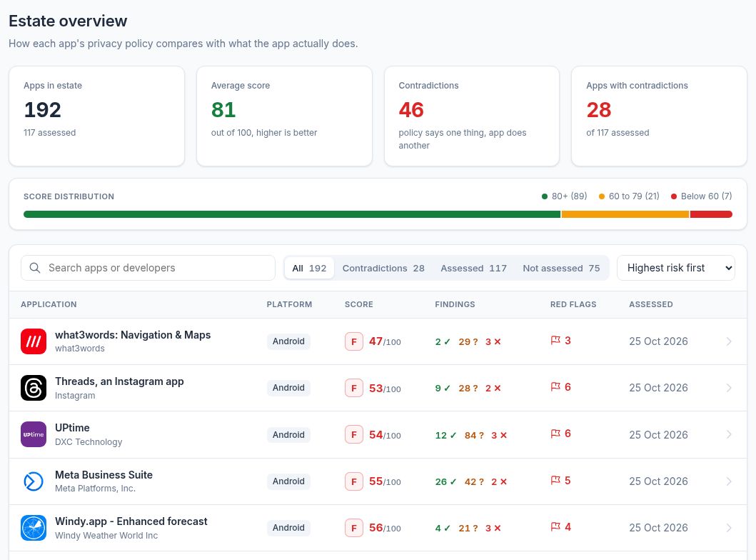This screenshot has height=560, width=756.
Task: Click the Android tag in what3words row
Action: coord(288,341)
